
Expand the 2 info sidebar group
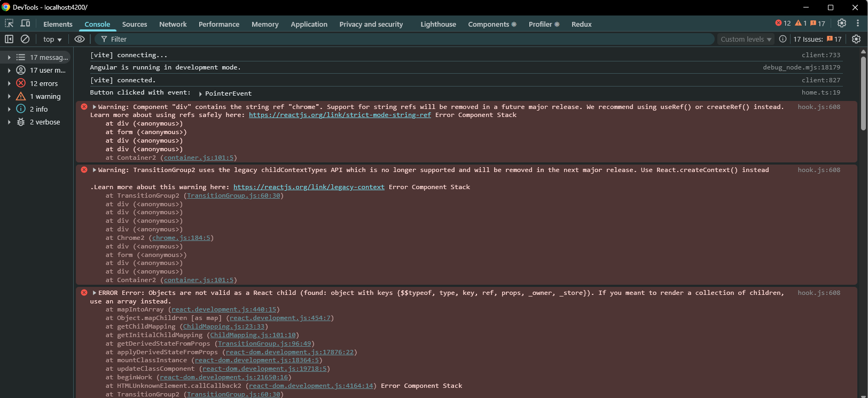[x=9, y=109]
